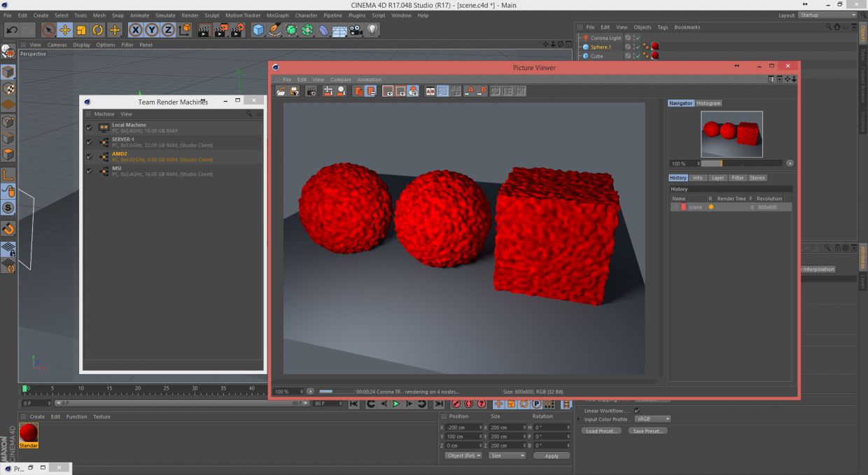Open Machine menu in Team Render Machines
This screenshot has height=475, width=868.
pyautogui.click(x=104, y=114)
